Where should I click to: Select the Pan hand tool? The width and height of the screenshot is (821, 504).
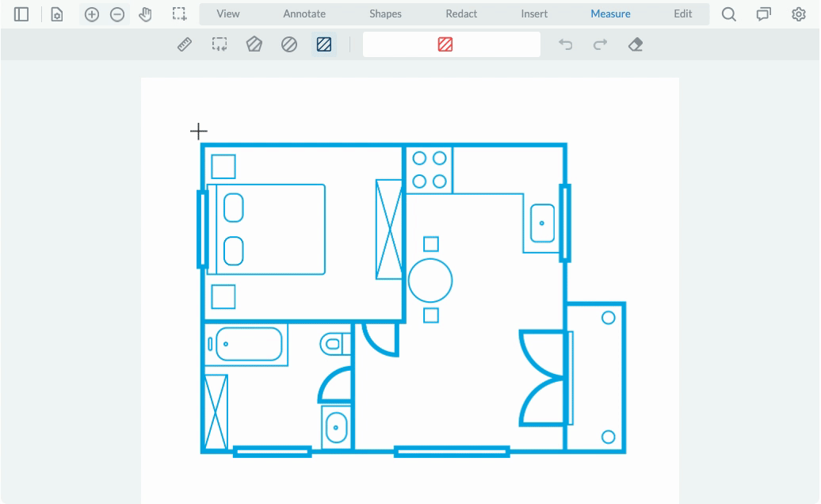coord(145,14)
